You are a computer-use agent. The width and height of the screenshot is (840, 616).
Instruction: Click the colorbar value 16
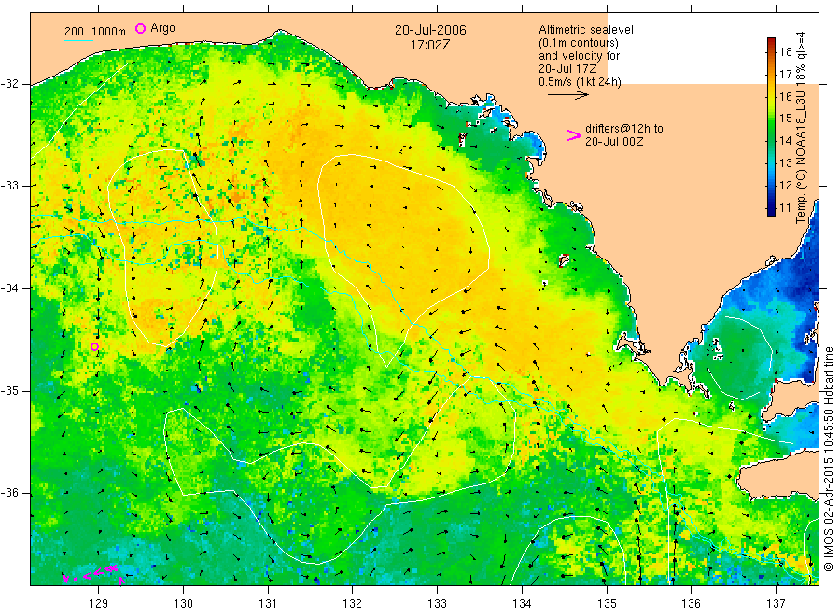coord(785,96)
